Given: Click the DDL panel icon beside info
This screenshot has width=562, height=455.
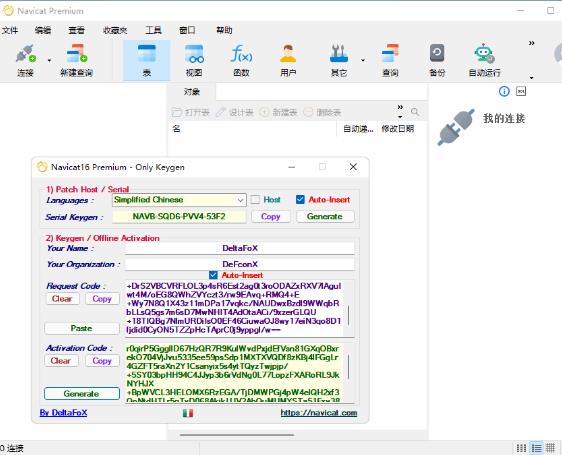Looking at the screenshot, I should [x=521, y=91].
